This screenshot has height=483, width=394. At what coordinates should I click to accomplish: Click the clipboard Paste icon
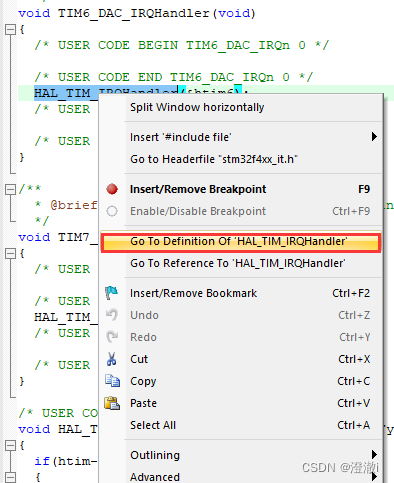click(112, 403)
